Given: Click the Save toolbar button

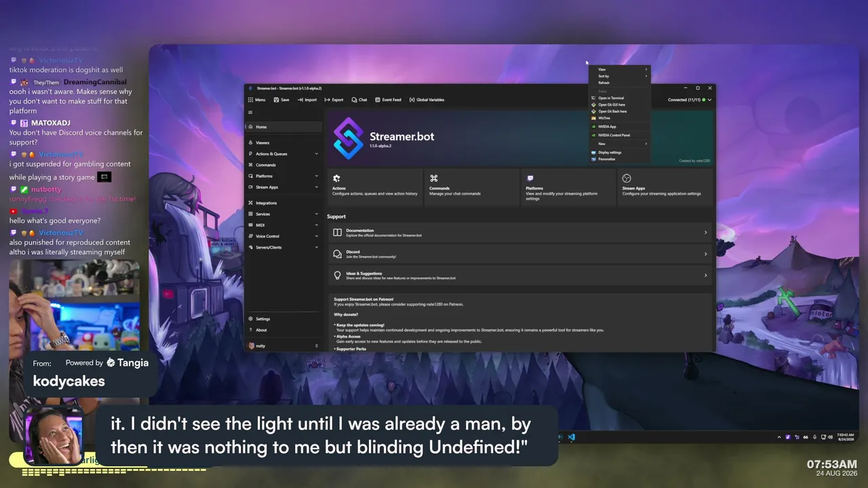Looking at the screenshot, I should [281, 100].
